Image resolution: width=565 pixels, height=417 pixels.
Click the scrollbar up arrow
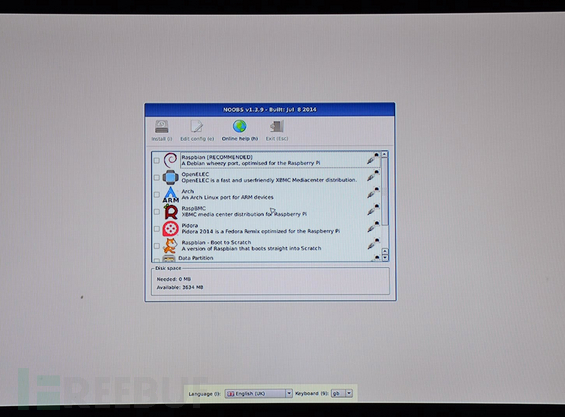click(x=384, y=154)
